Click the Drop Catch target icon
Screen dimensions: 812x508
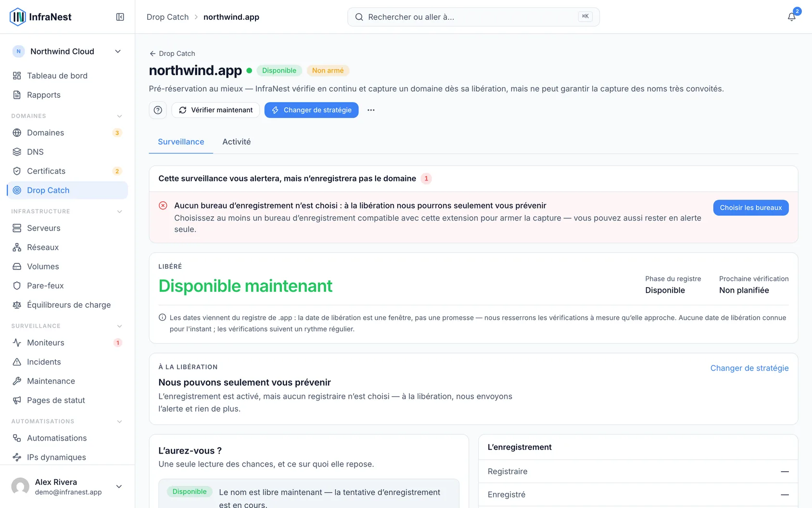pyautogui.click(x=17, y=190)
